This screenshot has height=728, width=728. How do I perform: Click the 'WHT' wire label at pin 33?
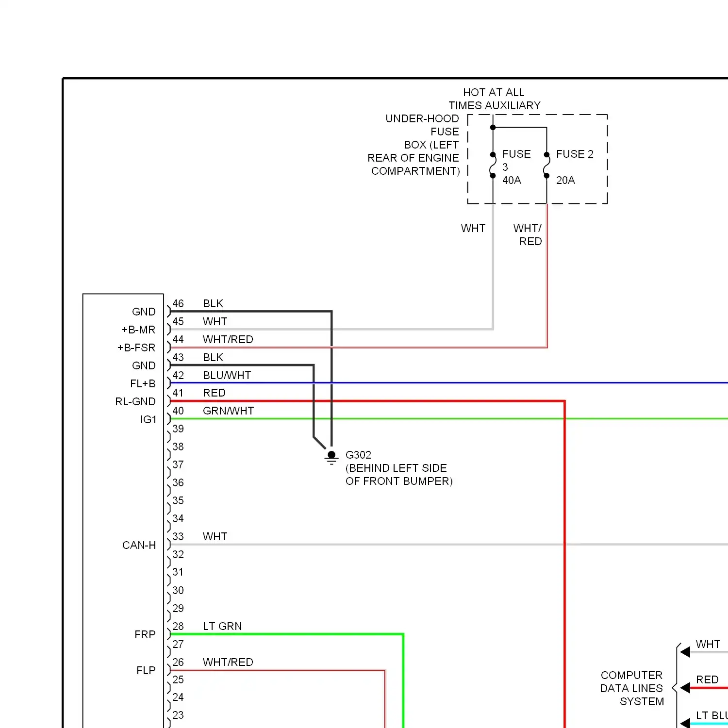215,536
